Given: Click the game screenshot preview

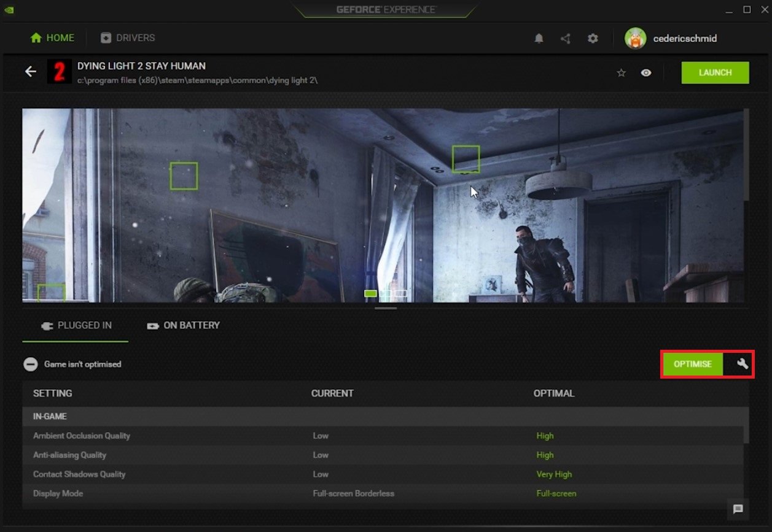Looking at the screenshot, I should 383,206.
